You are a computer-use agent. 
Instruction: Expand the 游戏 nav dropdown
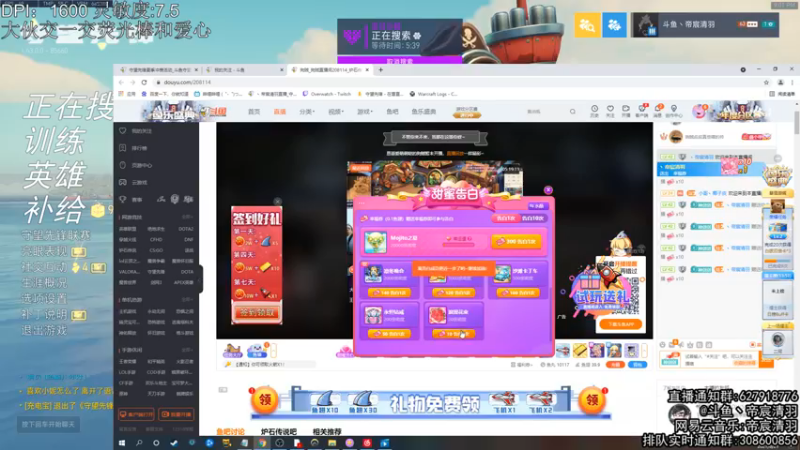pos(364,112)
